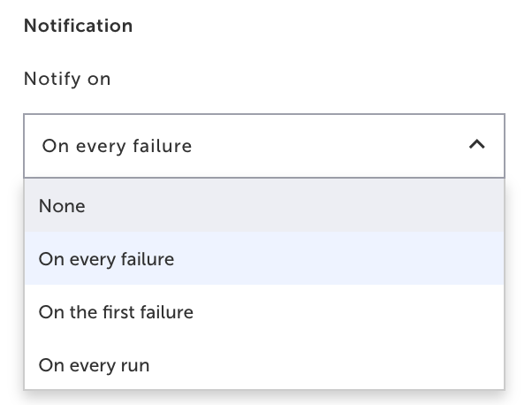Click the first item in the options list

pyautogui.click(x=62, y=206)
